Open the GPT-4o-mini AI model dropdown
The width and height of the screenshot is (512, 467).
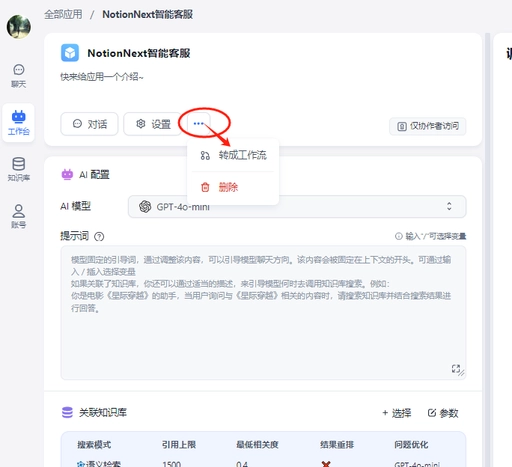(x=297, y=207)
